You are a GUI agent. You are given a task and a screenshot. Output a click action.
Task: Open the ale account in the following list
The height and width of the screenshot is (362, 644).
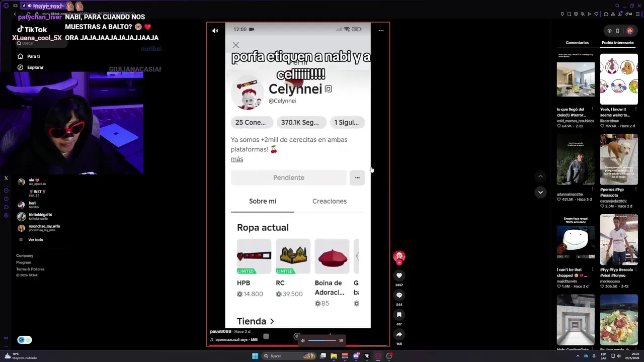(33, 182)
